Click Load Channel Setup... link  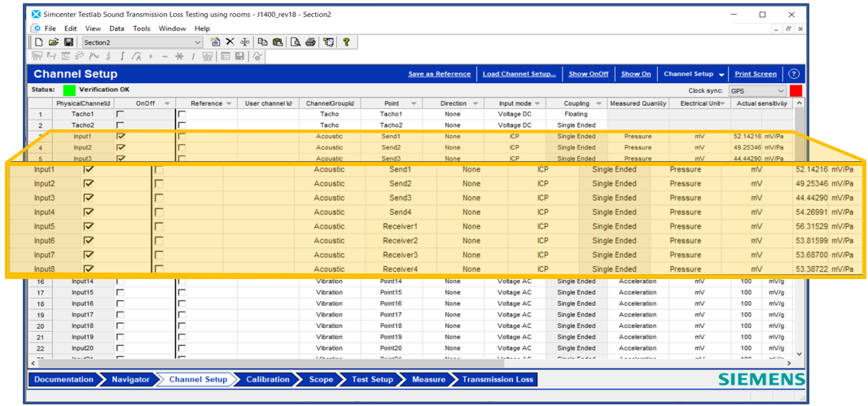tap(519, 74)
